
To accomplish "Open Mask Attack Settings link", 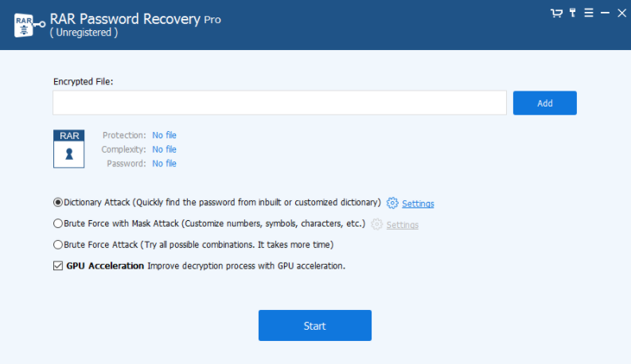I will tap(403, 225).
